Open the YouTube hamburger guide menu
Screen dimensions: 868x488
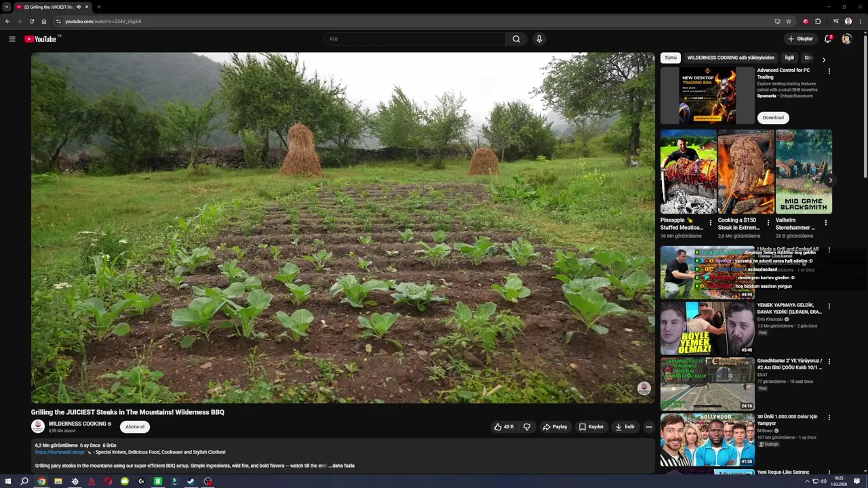tap(12, 39)
